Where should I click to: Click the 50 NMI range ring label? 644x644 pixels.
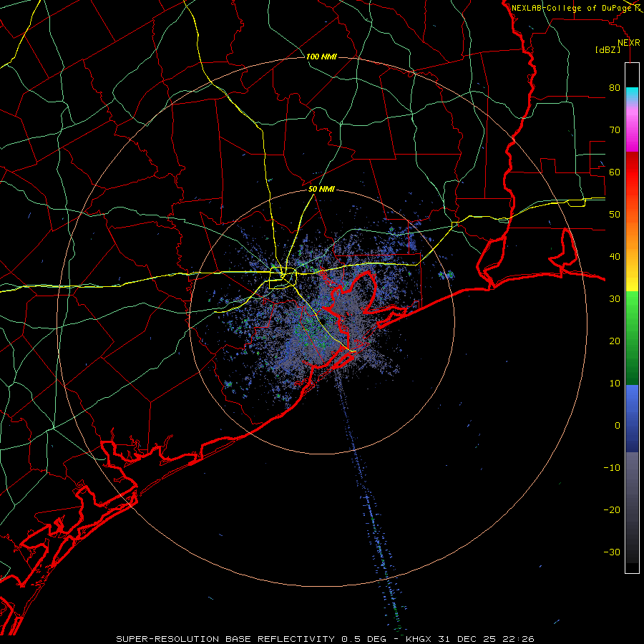(321, 190)
